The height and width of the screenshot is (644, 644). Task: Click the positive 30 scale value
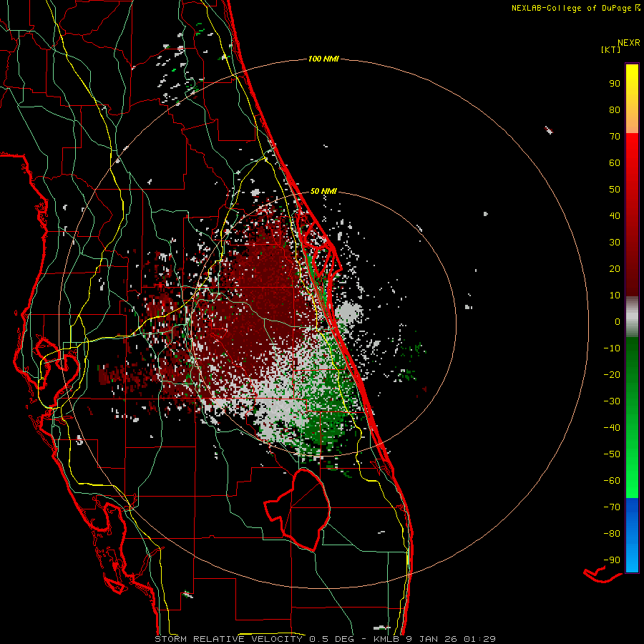[x=615, y=243]
